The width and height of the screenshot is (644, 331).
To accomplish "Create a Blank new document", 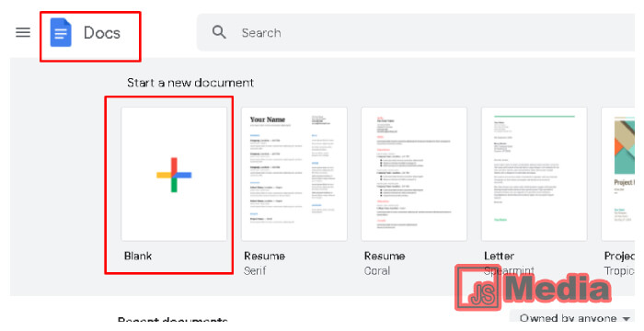I will point(174,174).
